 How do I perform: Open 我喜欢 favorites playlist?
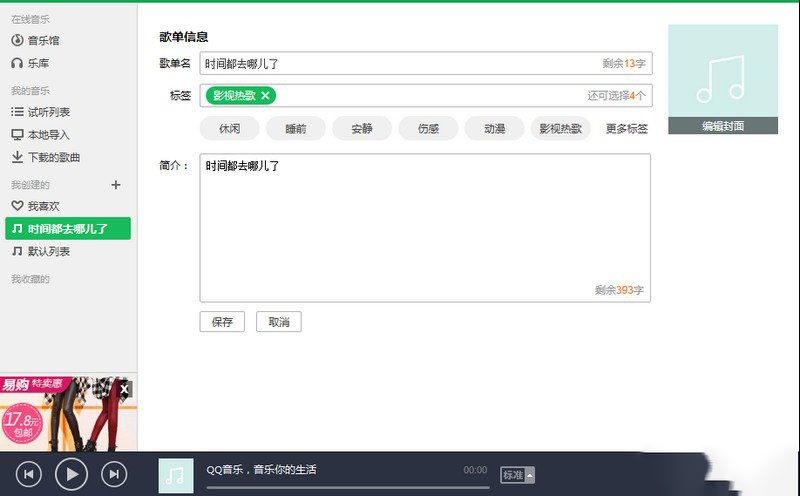36,206
